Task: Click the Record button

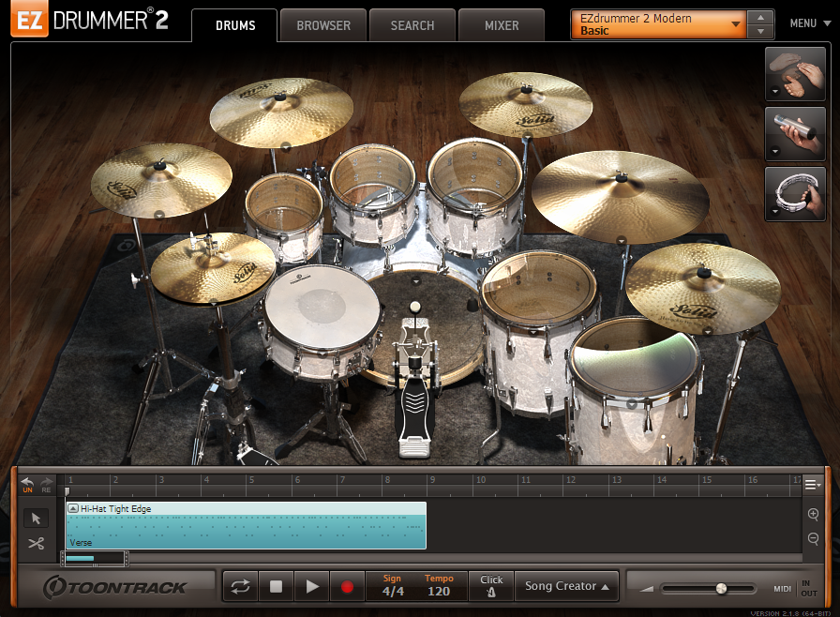Action: (347, 586)
